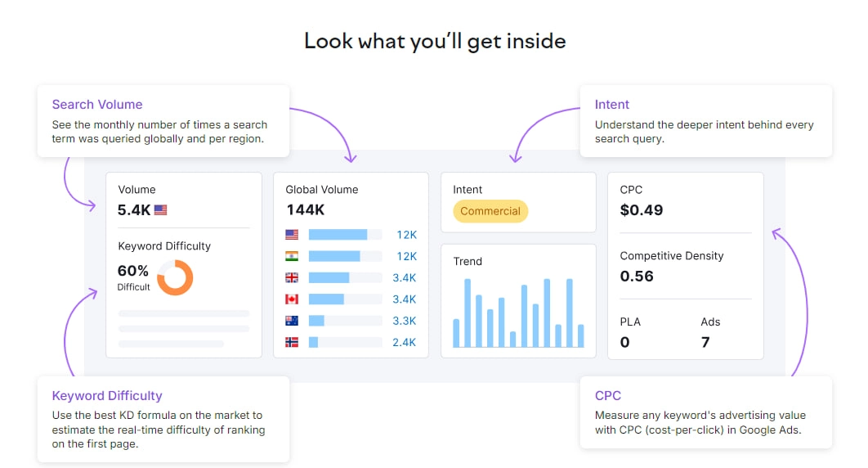The width and height of the screenshot is (868, 468).
Task: Click the Norway volume bar showing 2.4K
Action: [x=346, y=342]
